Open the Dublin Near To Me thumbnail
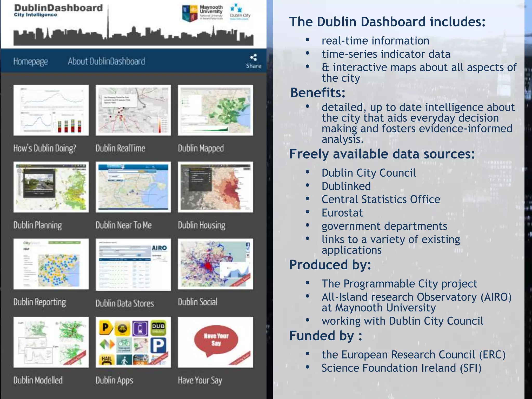The height and width of the screenshot is (399, 532). [x=133, y=187]
